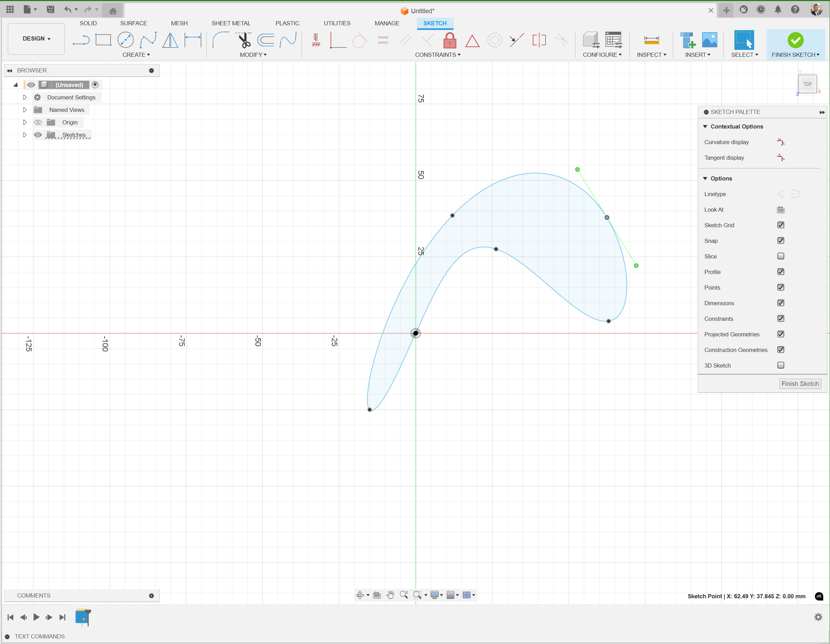
Task: Click the Measure ruler icon
Action: pos(651,40)
